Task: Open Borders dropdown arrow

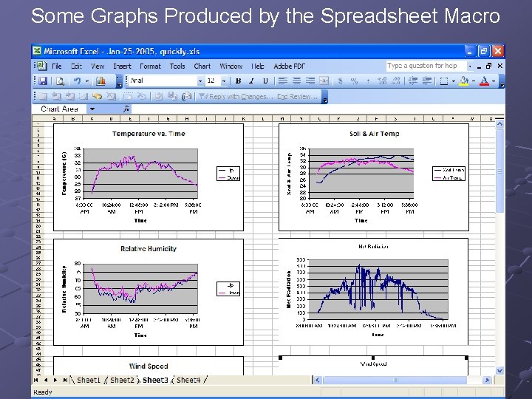Action: [x=453, y=81]
